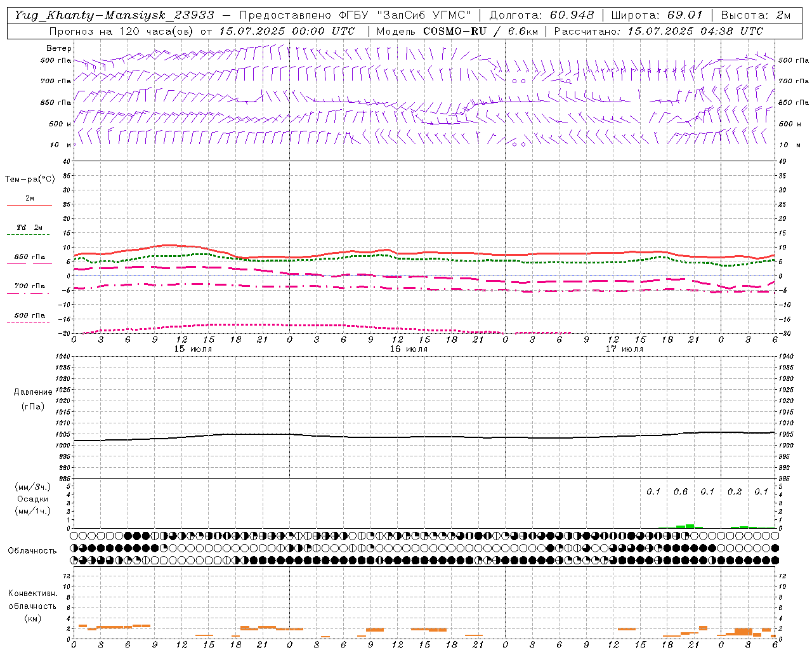Click the Рассчитано: 15.07.2025 04:38 UTC timestamp
This screenshot has width=812, height=650.
(658, 31)
